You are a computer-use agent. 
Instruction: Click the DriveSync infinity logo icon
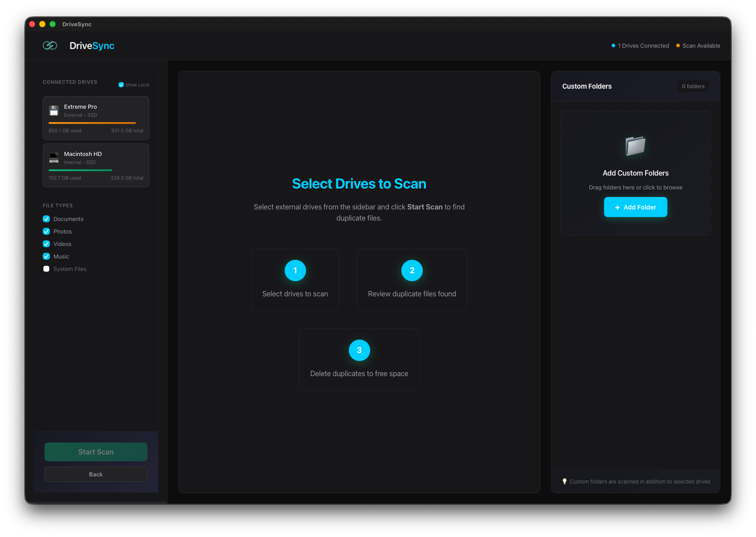pyautogui.click(x=50, y=45)
